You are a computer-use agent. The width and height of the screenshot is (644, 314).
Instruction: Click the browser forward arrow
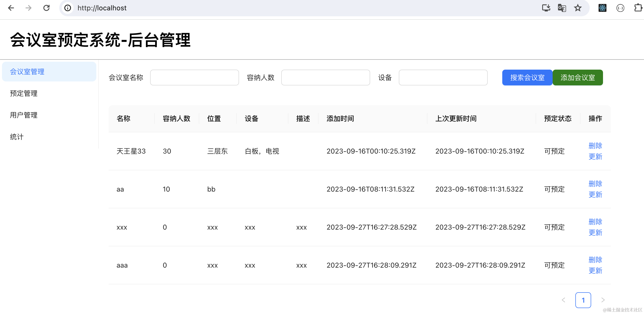[x=28, y=8]
